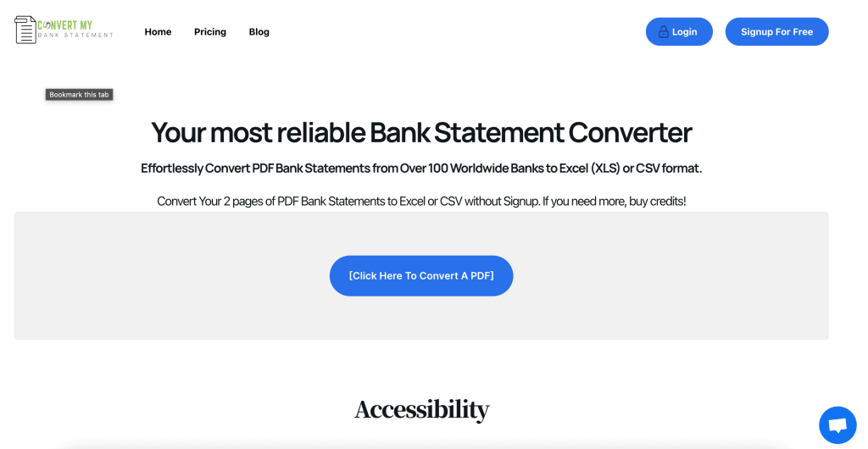The image size is (868, 449).
Task: Click the document icon in the site logo
Action: (x=25, y=30)
